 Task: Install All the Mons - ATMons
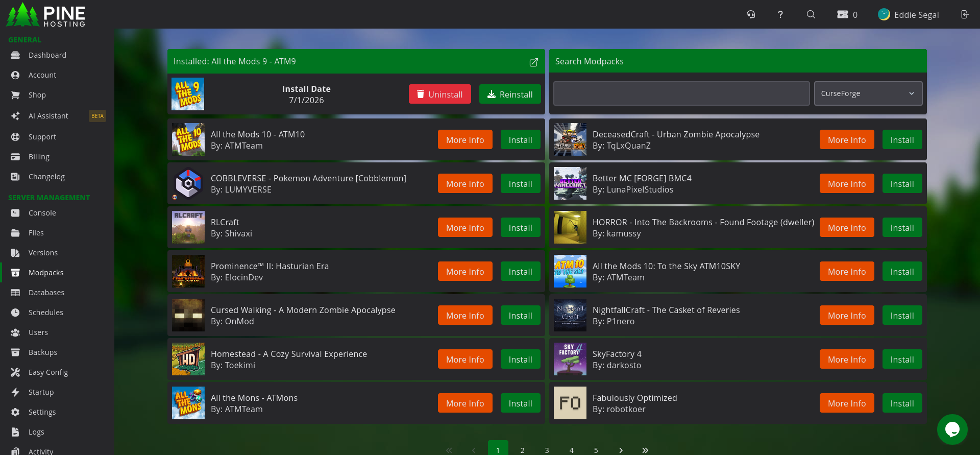[x=520, y=403]
